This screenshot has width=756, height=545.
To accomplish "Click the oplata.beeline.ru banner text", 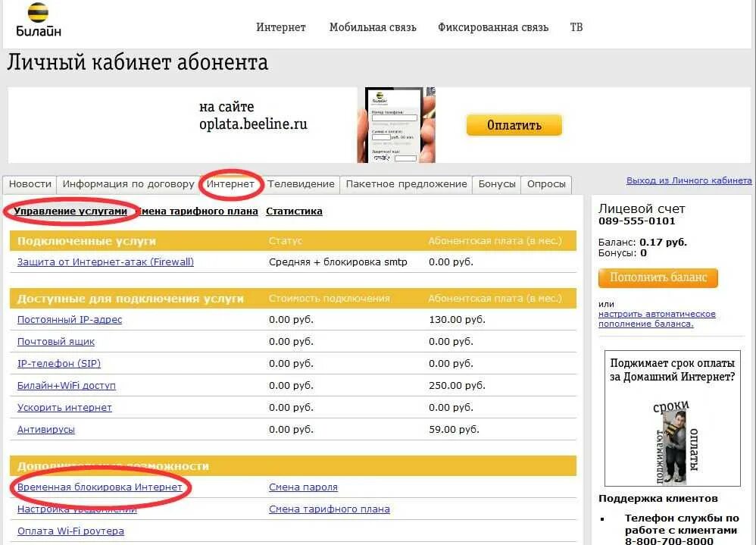I will 253,124.
